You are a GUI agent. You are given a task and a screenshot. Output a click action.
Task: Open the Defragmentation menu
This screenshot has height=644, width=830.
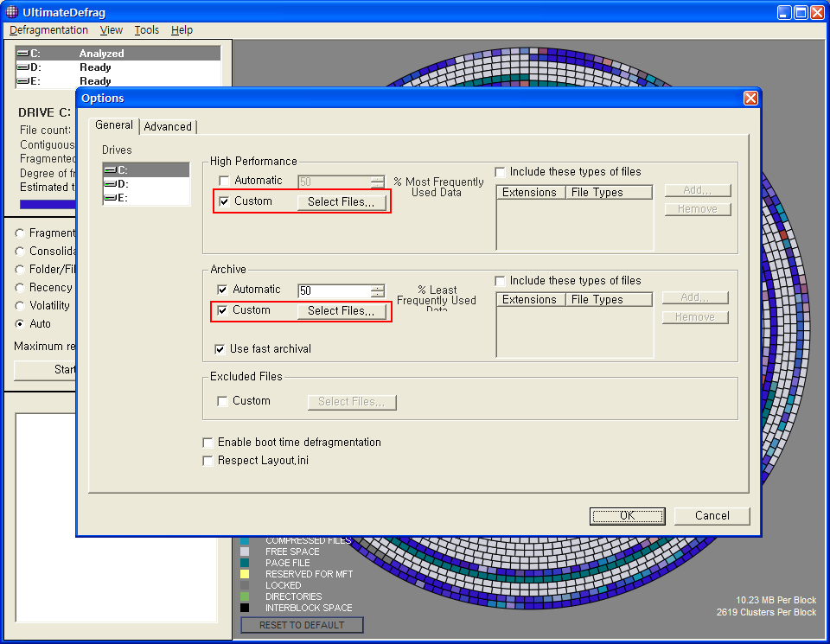click(x=48, y=30)
